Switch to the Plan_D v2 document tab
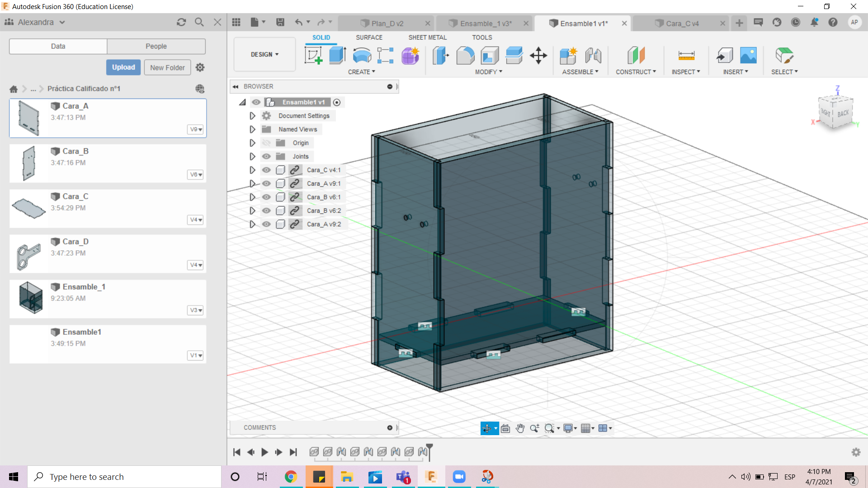Screen dimensions: 868x488 (387, 23)
